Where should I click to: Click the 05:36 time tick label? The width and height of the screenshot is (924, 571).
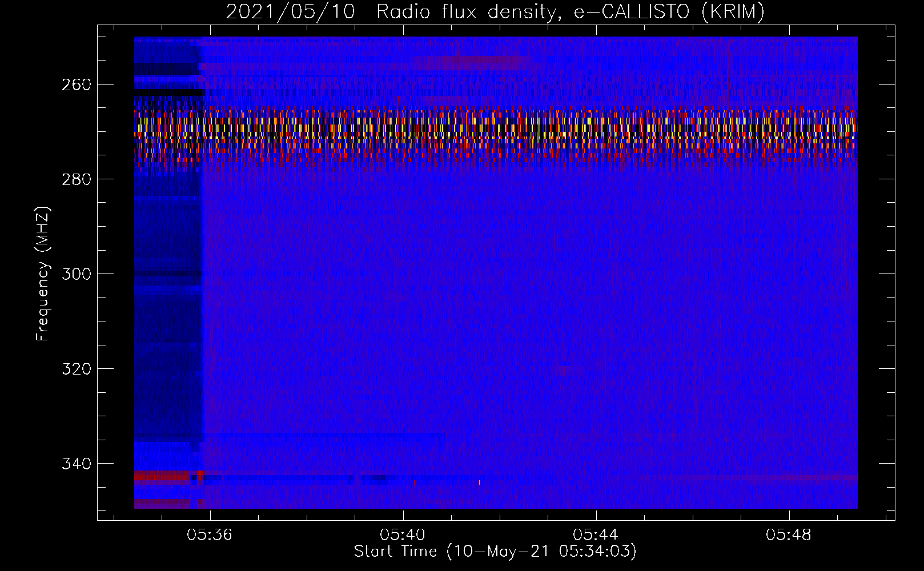click(x=210, y=535)
